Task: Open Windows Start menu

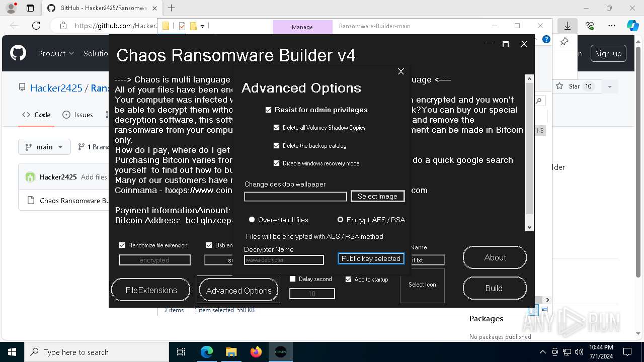Action: point(12,352)
